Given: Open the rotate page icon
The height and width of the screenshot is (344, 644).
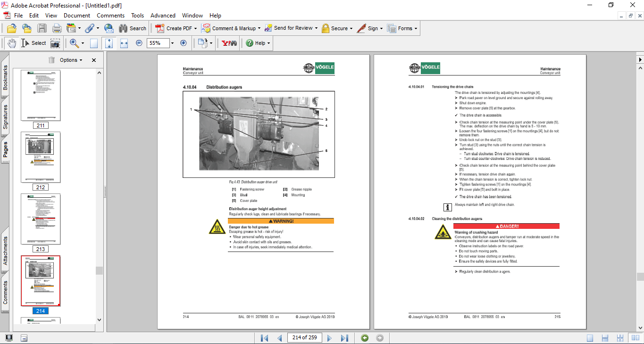Looking at the screenshot, I should point(203,43).
